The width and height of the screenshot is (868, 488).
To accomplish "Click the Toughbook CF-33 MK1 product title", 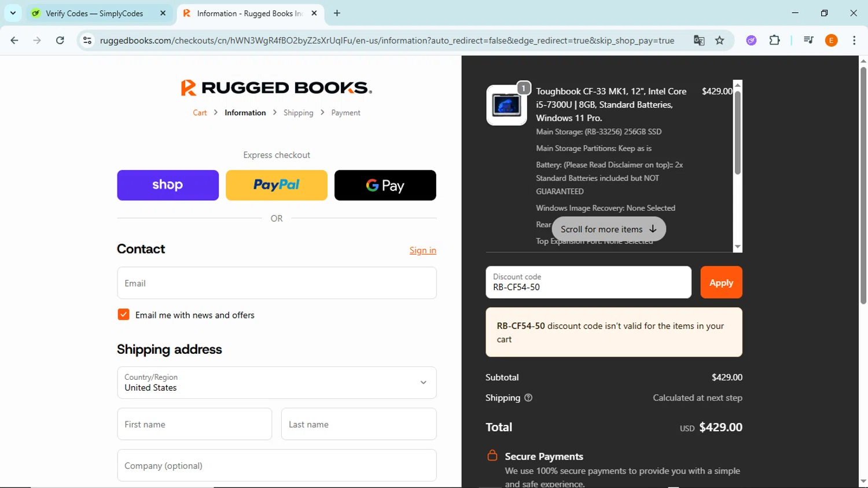I will tap(611, 105).
